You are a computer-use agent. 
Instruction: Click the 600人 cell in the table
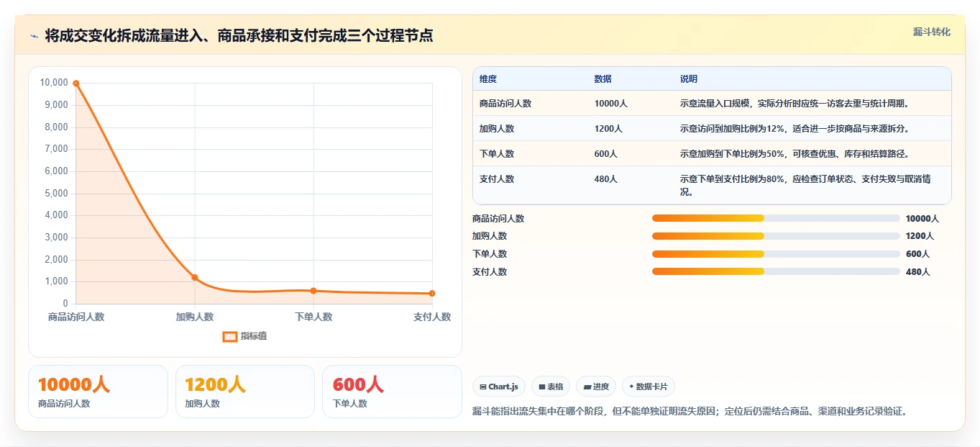pyautogui.click(x=606, y=154)
